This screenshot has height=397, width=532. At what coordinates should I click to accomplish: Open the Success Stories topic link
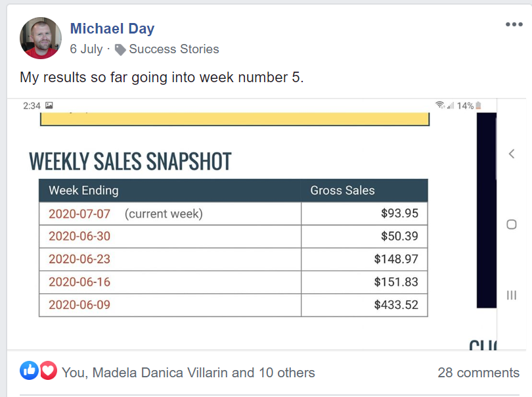coord(174,49)
